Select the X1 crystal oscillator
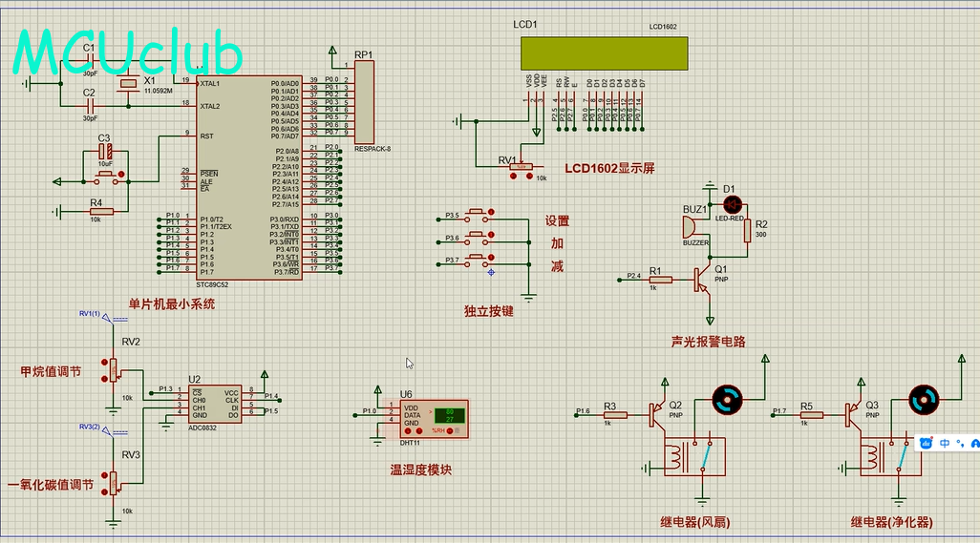The height and width of the screenshot is (543, 980). click(129, 86)
